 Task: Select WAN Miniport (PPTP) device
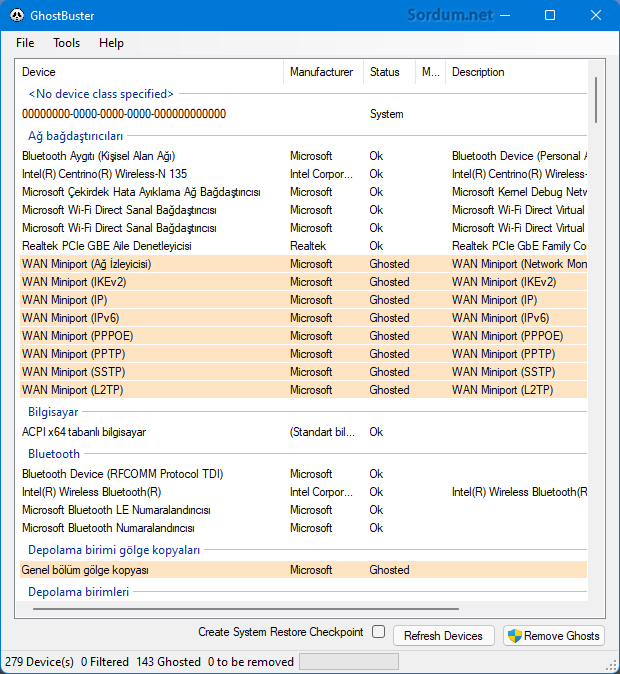pyautogui.click(x=304, y=354)
